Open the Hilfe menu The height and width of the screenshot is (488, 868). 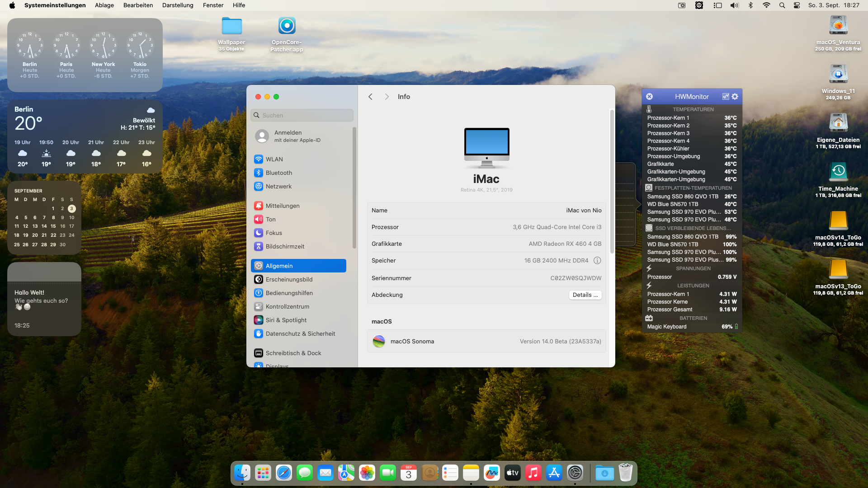click(239, 5)
